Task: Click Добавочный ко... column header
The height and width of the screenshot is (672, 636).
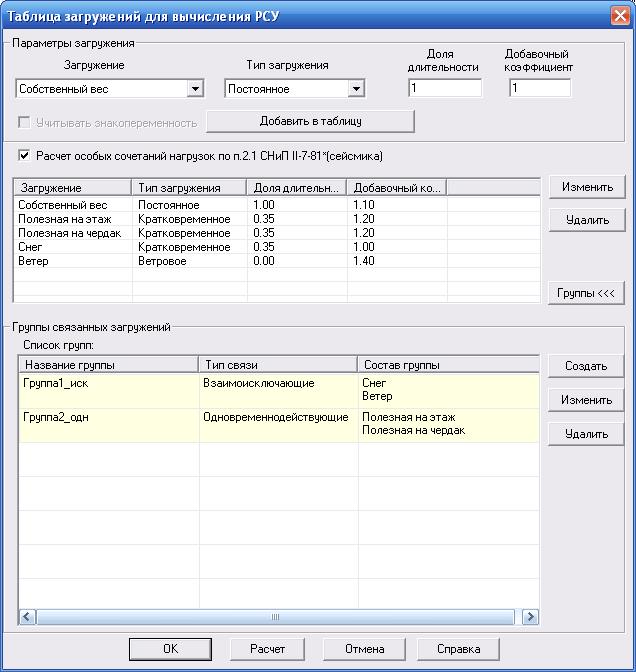Action: [x=397, y=188]
